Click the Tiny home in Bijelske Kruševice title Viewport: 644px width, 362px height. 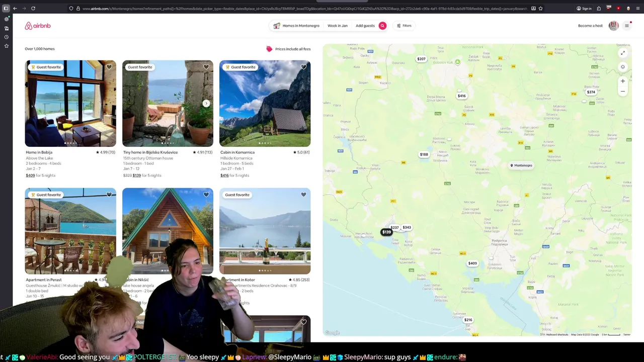pyautogui.click(x=150, y=152)
